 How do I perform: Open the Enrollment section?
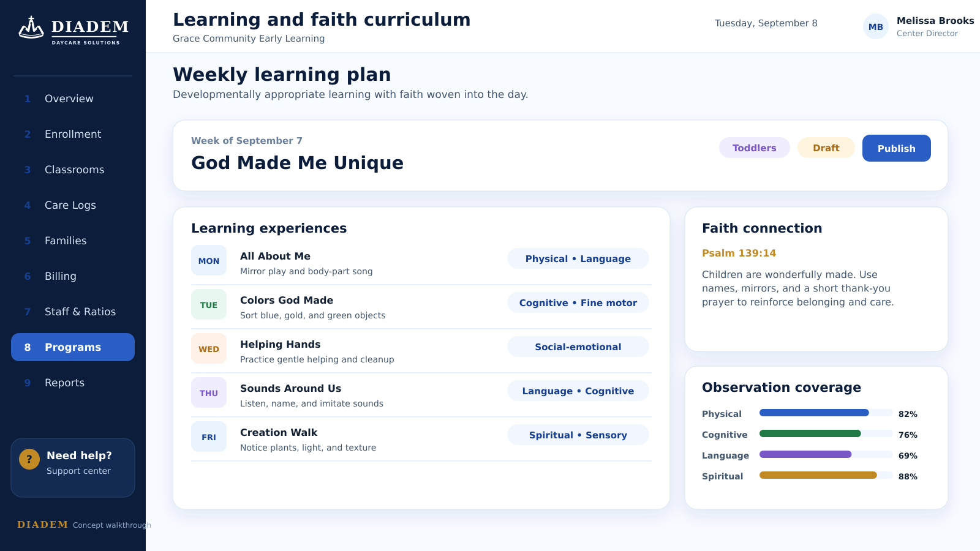73,134
